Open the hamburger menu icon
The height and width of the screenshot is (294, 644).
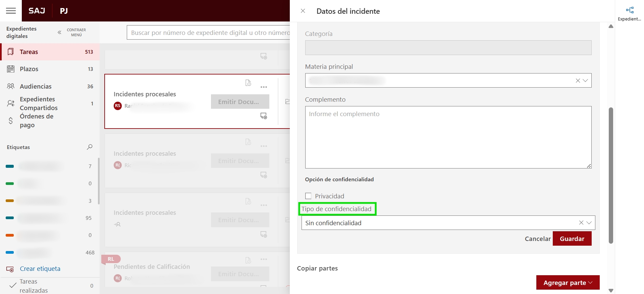[x=11, y=11]
